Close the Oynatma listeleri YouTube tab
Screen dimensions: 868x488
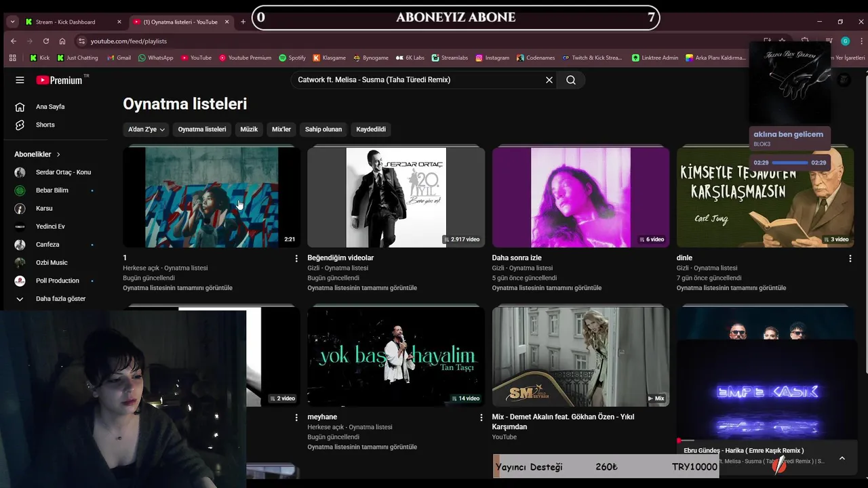(227, 22)
